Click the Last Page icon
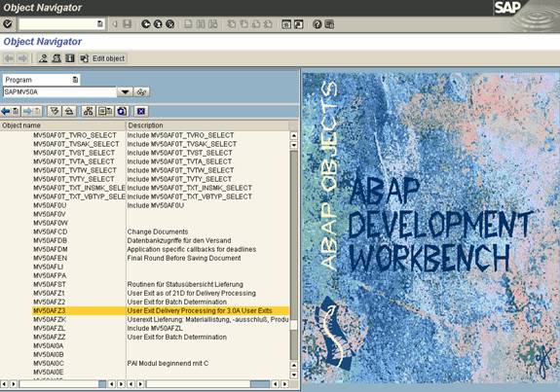 [x=268, y=24]
